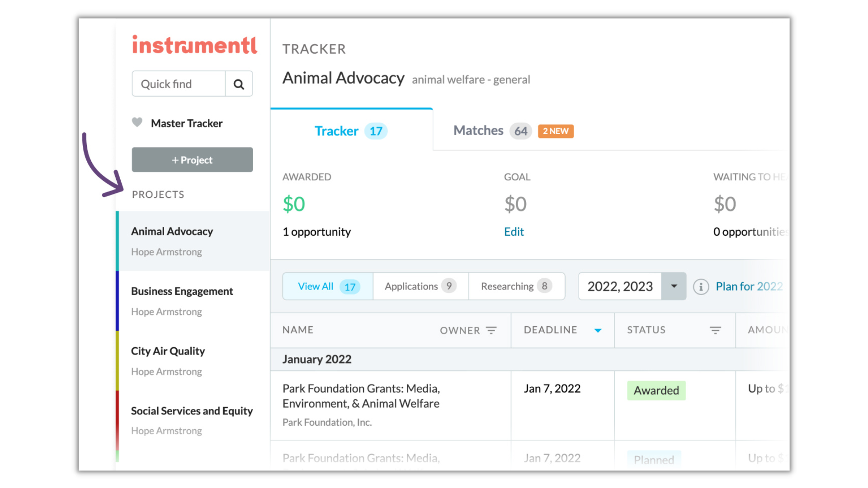The height and width of the screenshot is (488, 868).
Task: Click the heart icon beside Master Tracker
Action: pos(137,122)
